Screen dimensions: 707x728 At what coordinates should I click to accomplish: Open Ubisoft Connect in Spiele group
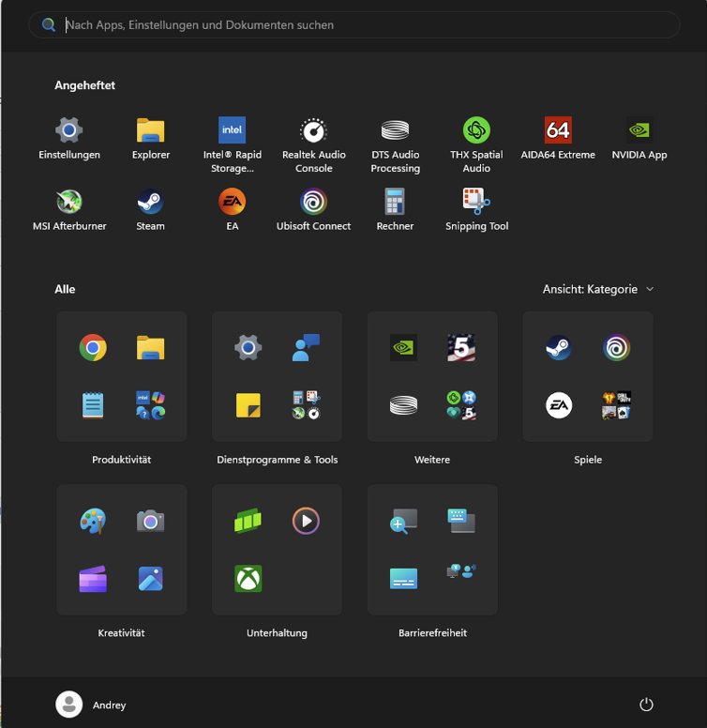(x=617, y=347)
